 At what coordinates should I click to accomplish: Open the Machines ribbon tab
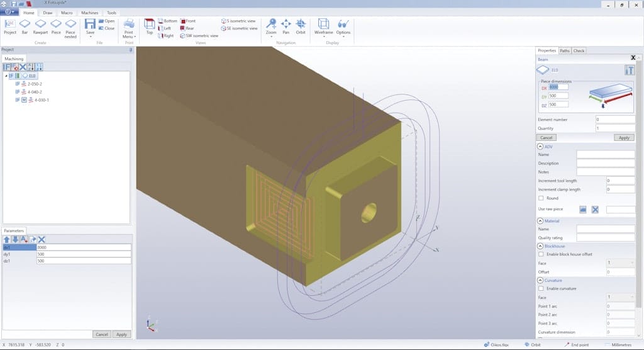click(x=89, y=13)
